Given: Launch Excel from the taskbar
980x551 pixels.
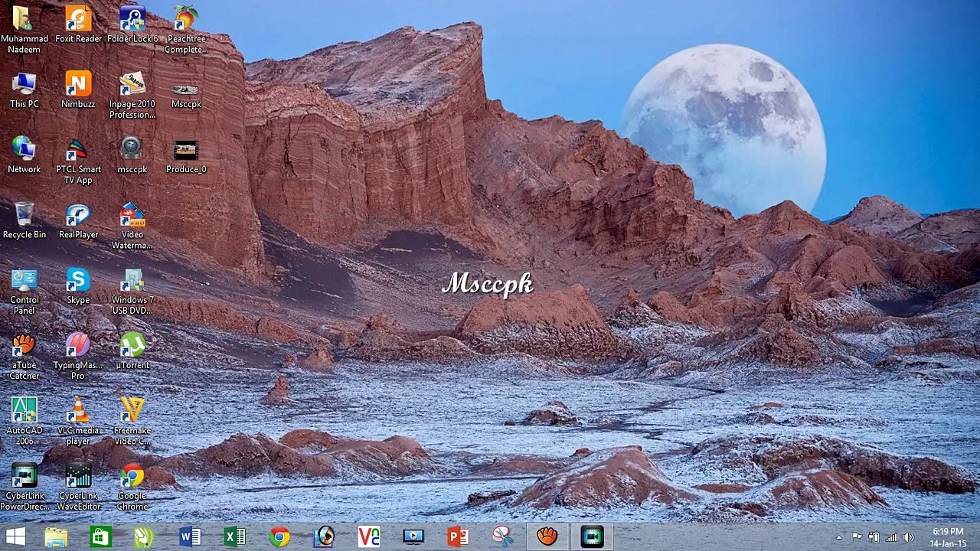Looking at the screenshot, I should pyautogui.click(x=234, y=536).
